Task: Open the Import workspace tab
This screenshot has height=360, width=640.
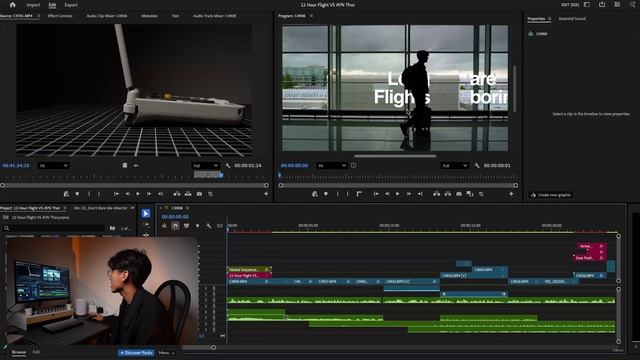Action: click(33, 5)
